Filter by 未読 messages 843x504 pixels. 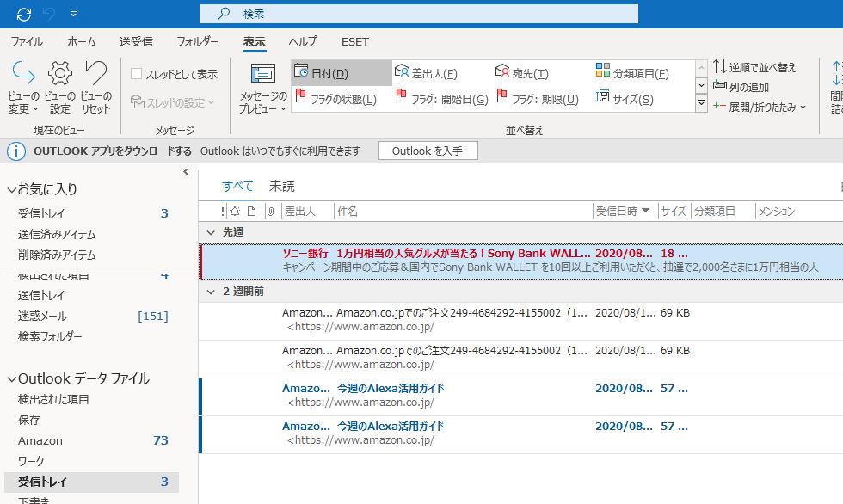click(282, 187)
